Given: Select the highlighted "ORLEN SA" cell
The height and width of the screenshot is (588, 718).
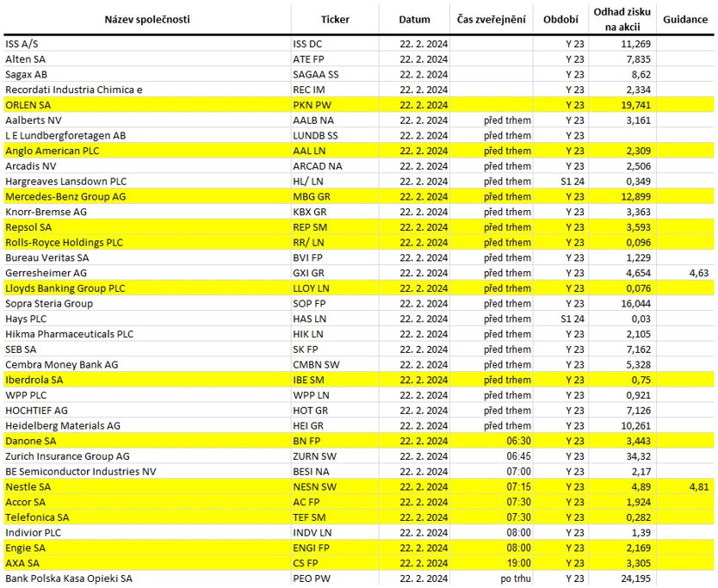Looking at the screenshot, I should tap(28, 105).
